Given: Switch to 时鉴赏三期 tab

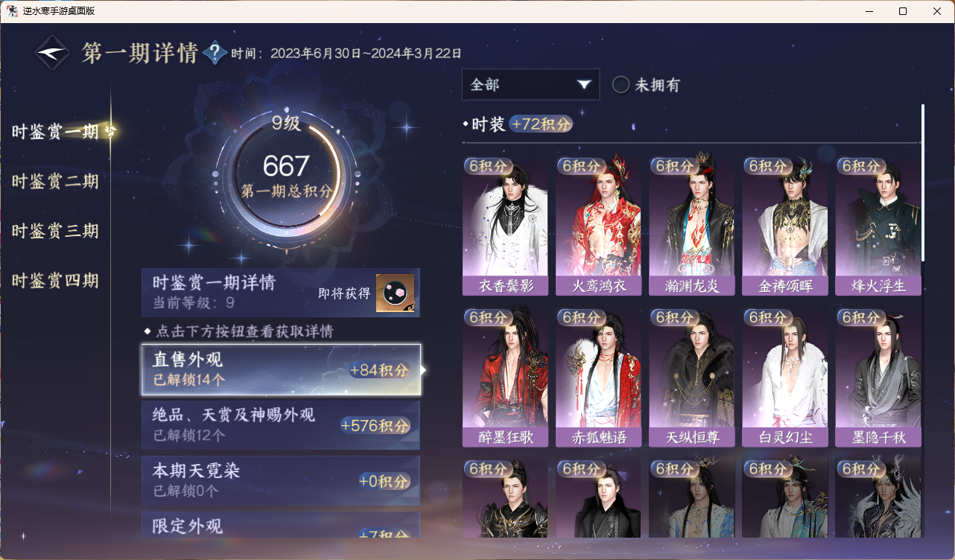Looking at the screenshot, I should 55,232.
